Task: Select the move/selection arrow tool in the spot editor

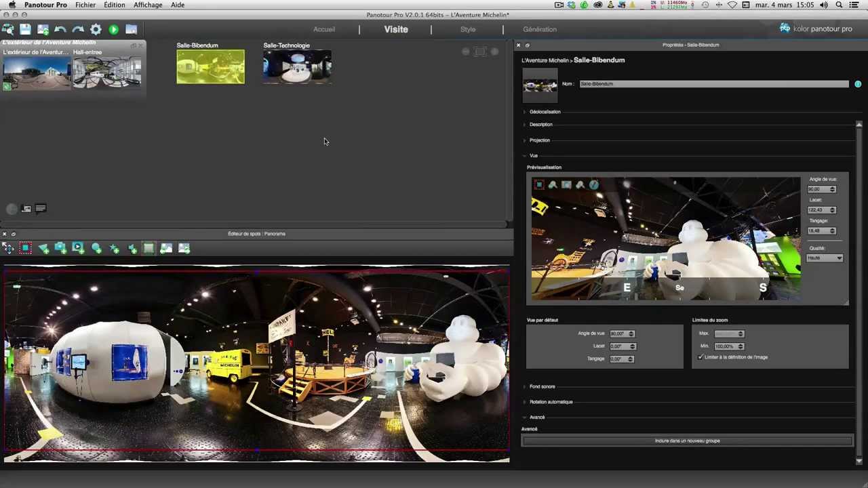Action: (x=7, y=249)
